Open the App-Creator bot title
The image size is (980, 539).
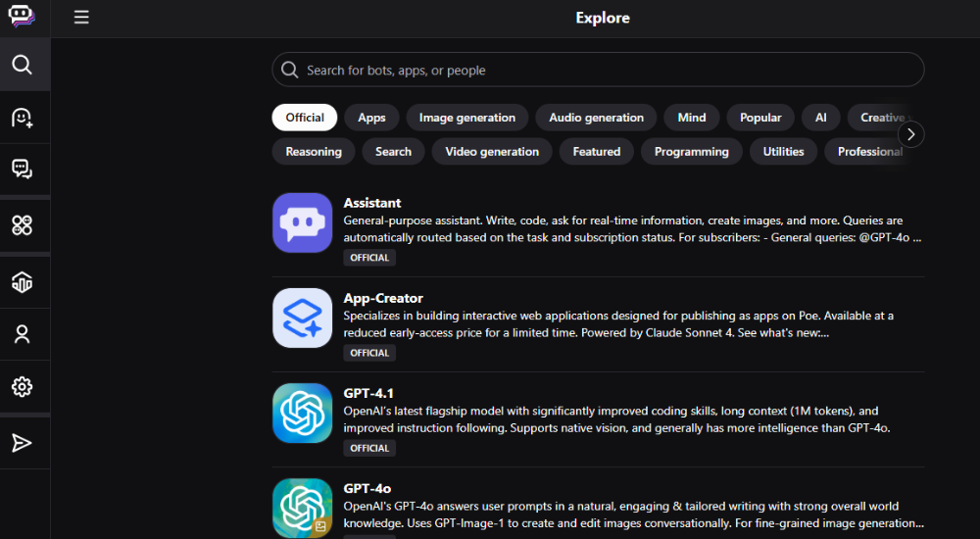pos(383,298)
